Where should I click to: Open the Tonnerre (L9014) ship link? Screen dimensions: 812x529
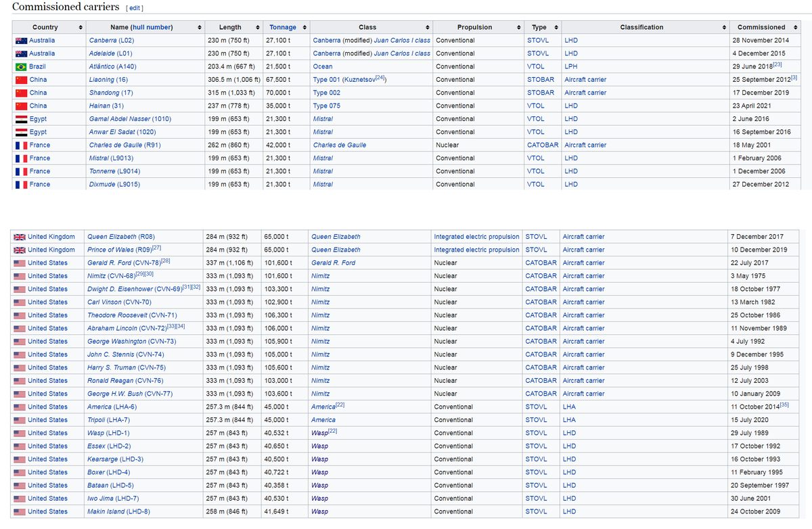(116, 172)
